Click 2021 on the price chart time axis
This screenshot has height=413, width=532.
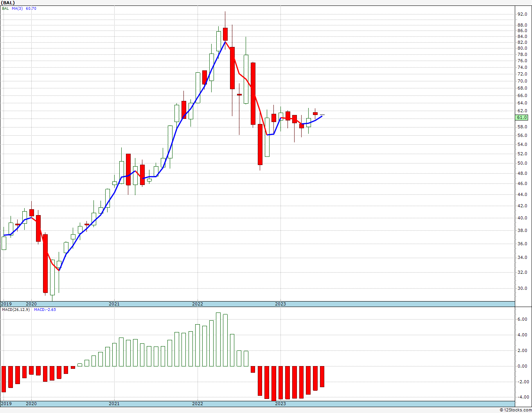[x=114, y=304]
